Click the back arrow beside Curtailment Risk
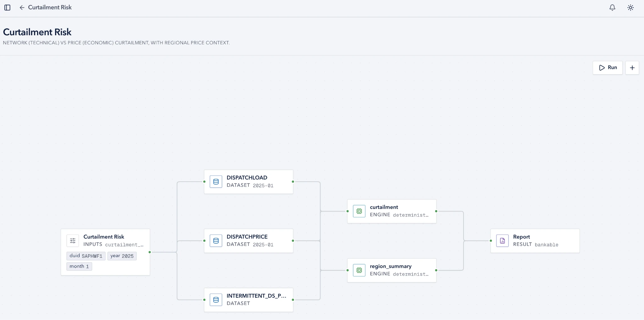 (x=22, y=8)
